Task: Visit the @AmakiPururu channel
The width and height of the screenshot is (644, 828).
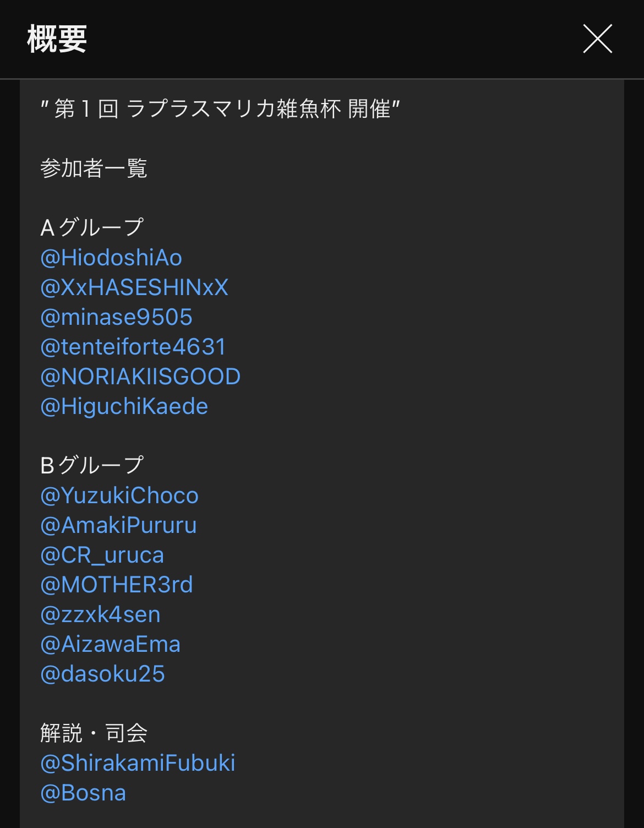Action: tap(118, 525)
